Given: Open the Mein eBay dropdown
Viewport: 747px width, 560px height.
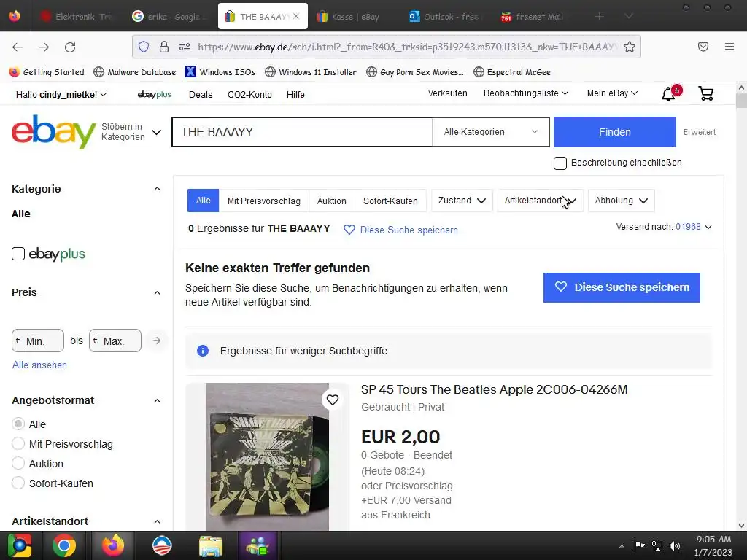Looking at the screenshot, I should tap(612, 93).
